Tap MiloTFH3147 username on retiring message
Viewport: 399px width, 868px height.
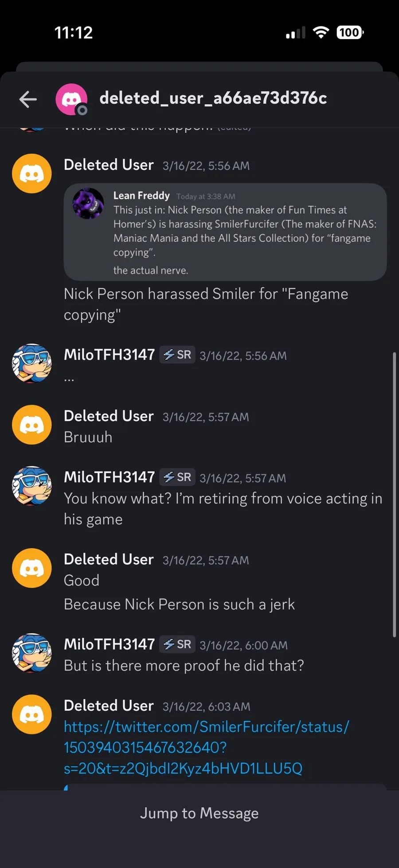109,477
